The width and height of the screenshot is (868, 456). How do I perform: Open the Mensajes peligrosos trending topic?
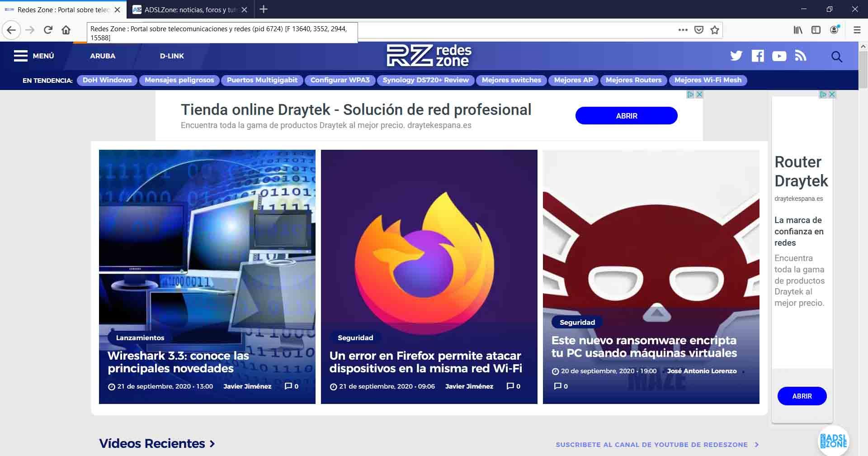point(179,80)
